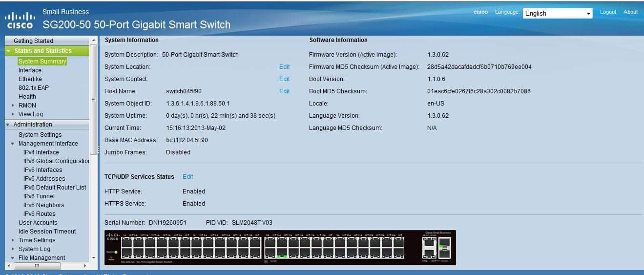The image size is (644, 275).
Task: Open the About link in header
Action: [631, 12]
